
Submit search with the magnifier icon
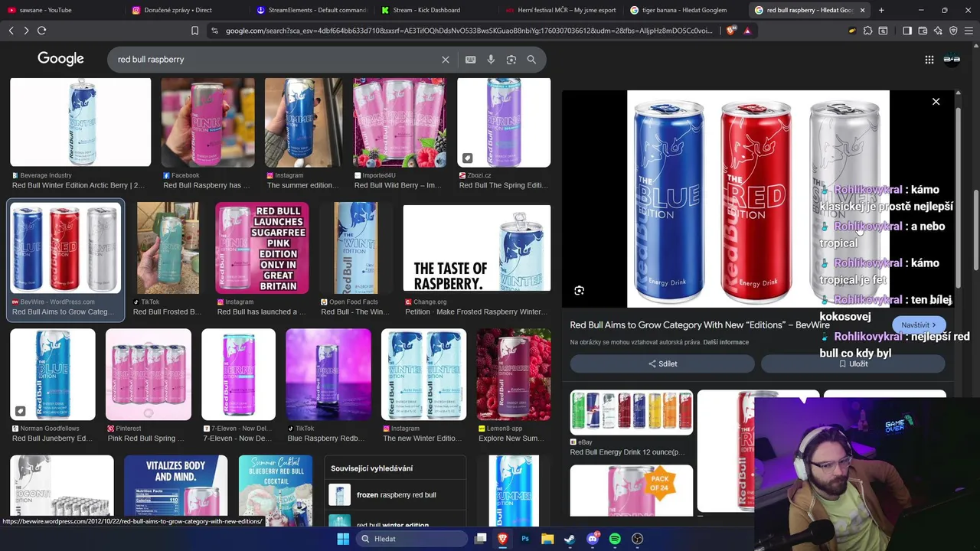pyautogui.click(x=531, y=60)
